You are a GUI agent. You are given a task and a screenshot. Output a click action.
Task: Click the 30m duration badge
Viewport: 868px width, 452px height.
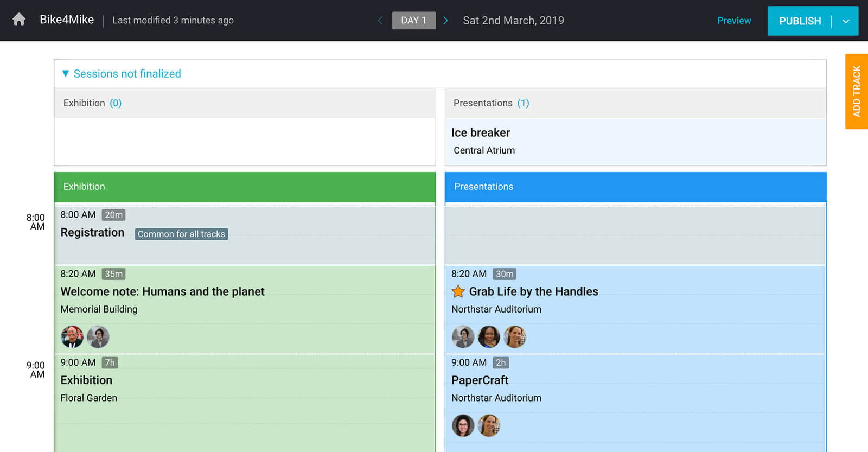pyautogui.click(x=505, y=274)
